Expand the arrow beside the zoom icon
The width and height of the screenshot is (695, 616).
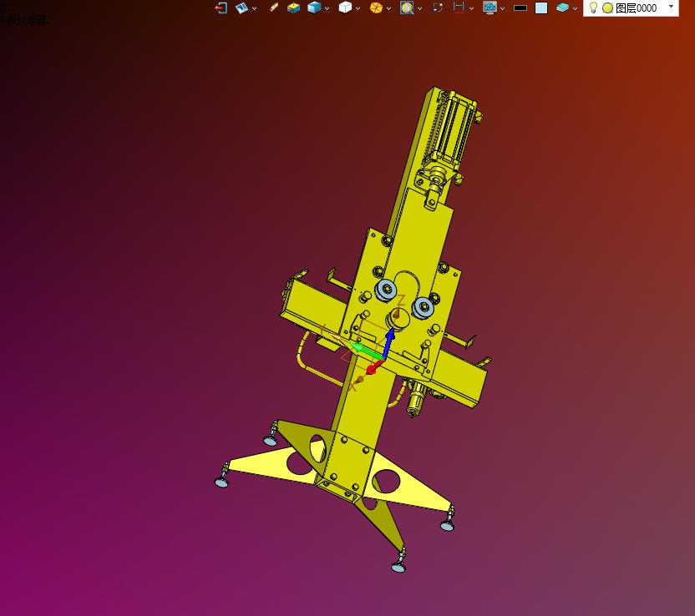click(419, 8)
